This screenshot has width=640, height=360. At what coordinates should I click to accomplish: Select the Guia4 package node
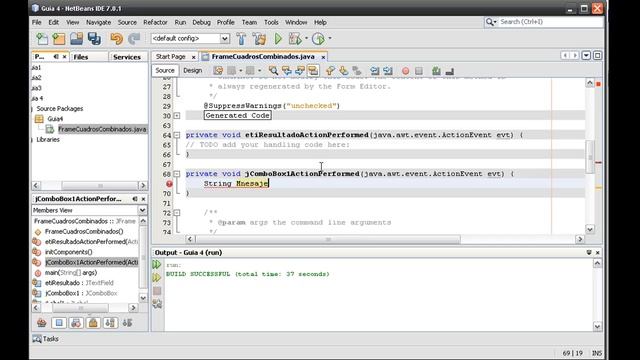coord(55,119)
